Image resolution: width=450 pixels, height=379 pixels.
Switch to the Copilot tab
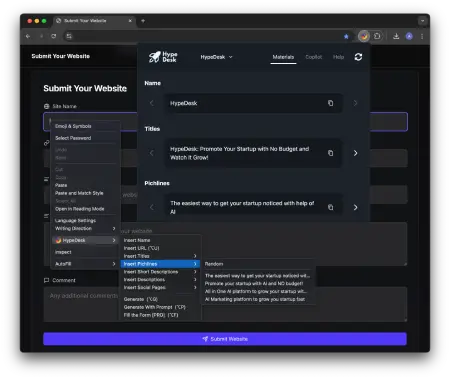coord(314,57)
